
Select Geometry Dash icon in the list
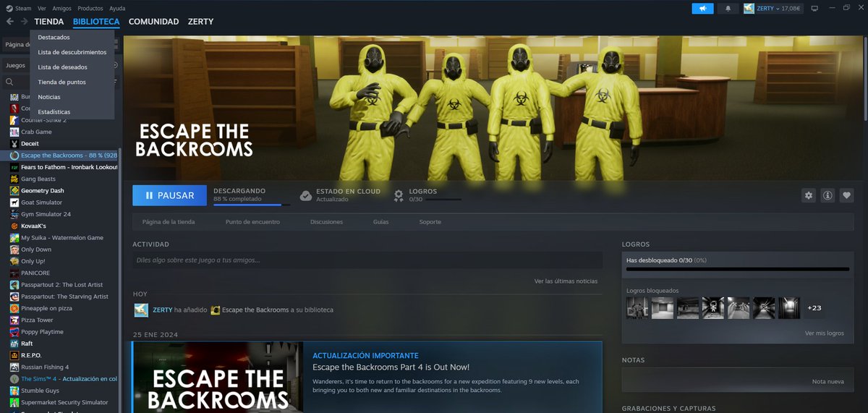[x=14, y=190]
